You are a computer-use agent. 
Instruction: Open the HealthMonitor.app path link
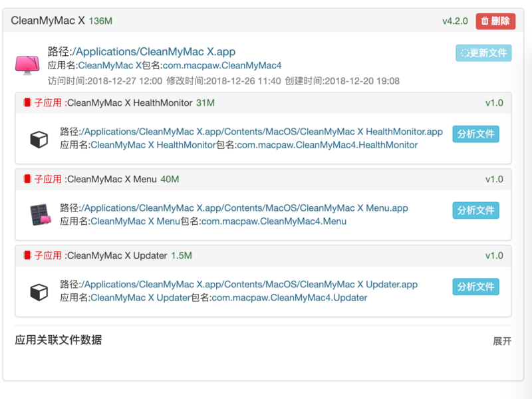[x=263, y=132]
